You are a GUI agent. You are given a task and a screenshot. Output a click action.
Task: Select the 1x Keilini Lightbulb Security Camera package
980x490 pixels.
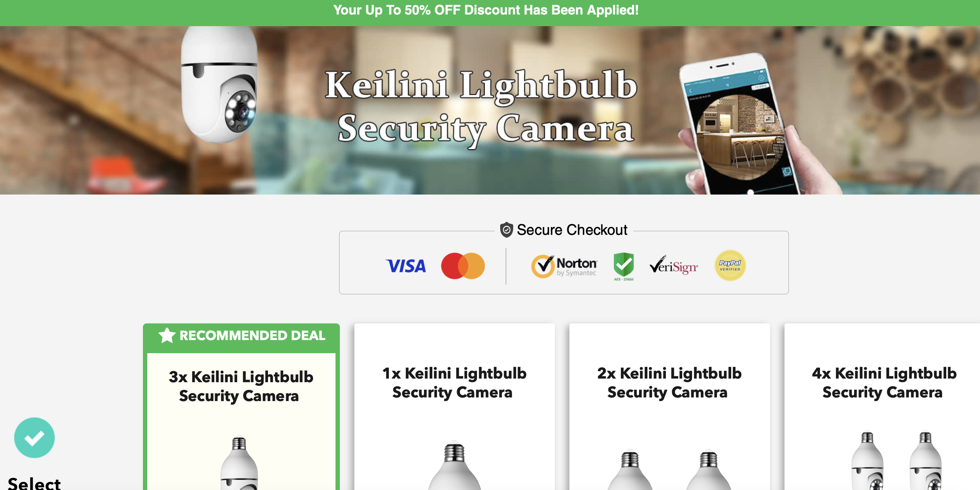point(454,407)
